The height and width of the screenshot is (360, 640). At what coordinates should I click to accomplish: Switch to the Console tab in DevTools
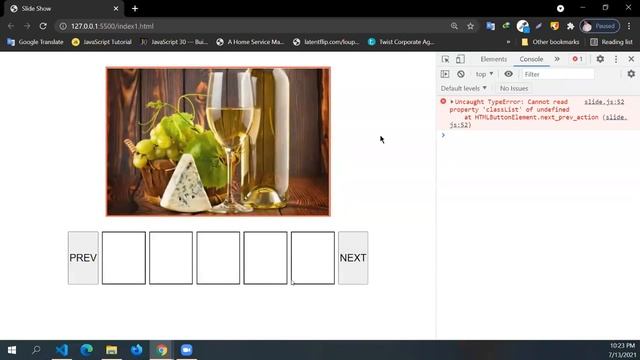coord(531,59)
